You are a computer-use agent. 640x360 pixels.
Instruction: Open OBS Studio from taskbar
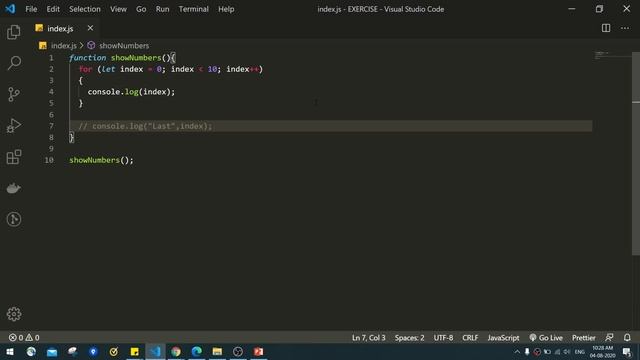click(x=238, y=351)
